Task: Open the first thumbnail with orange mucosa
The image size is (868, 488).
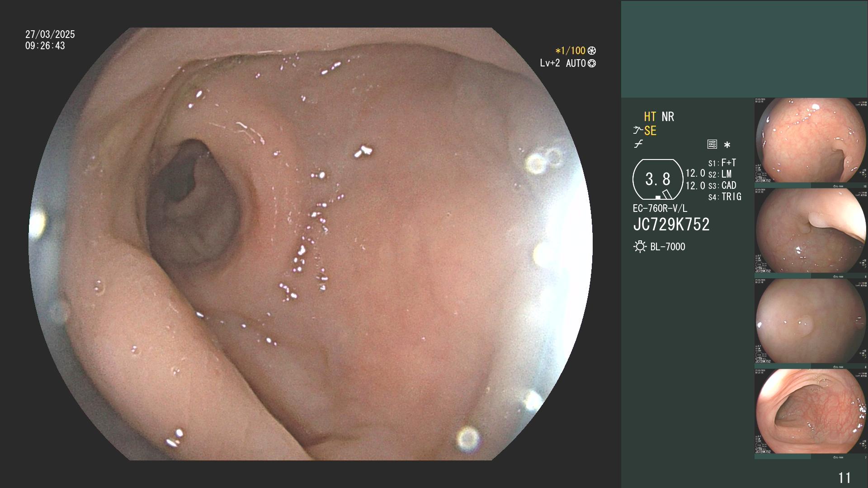Action: [811, 141]
